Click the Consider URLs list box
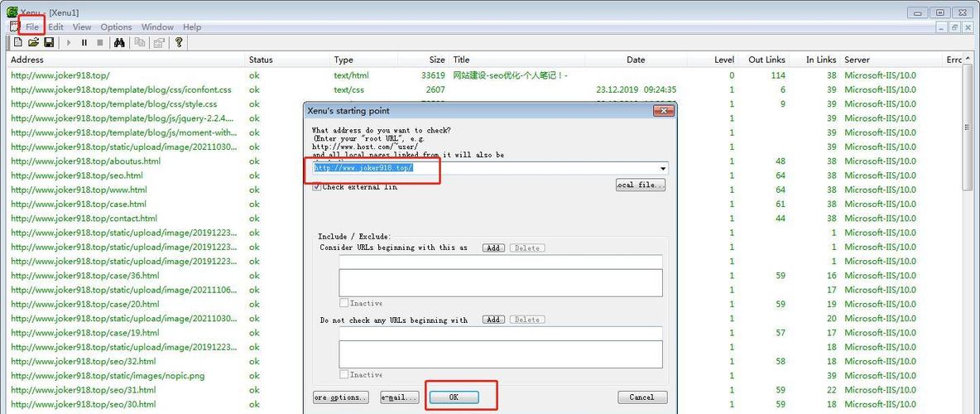The width and height of the screenshot is (980, 414). [501, 282]
